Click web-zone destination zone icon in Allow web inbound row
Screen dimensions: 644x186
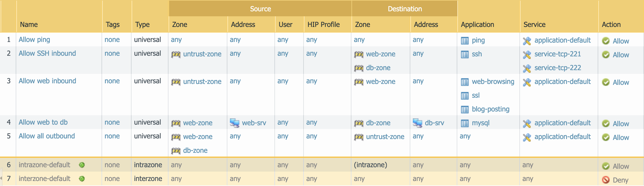tap(359, 82)
